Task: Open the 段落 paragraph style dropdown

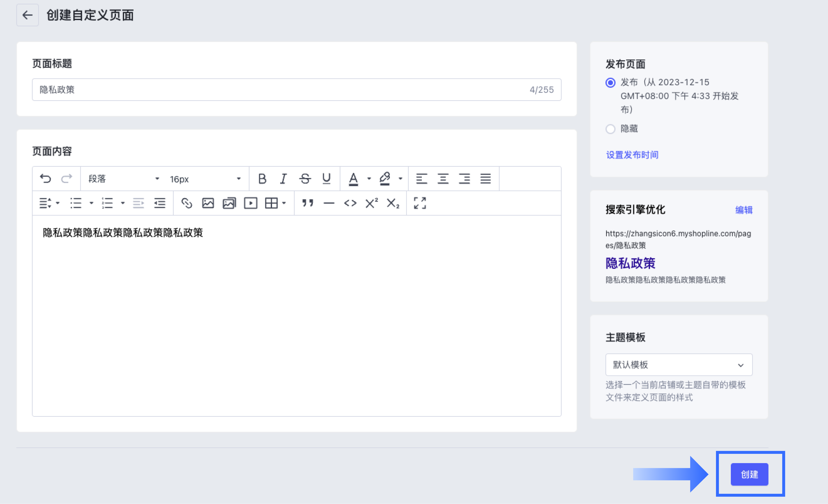Action: click(123, 179)
